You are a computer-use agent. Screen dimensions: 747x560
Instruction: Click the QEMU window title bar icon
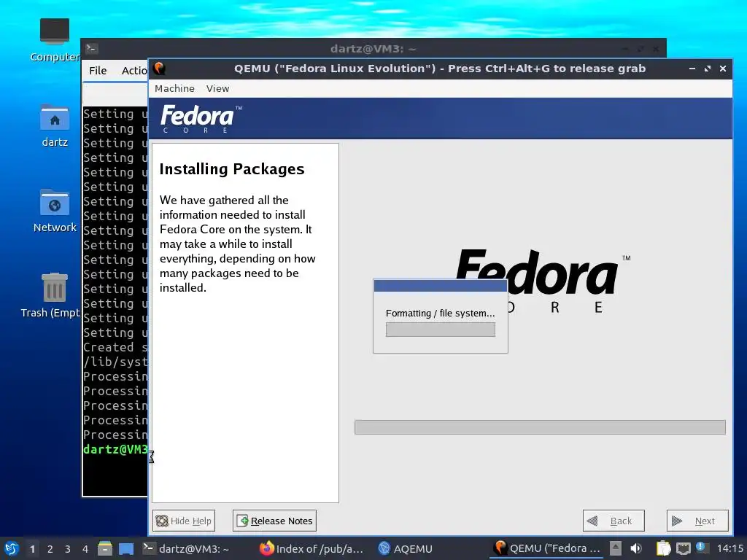point(159,69)
